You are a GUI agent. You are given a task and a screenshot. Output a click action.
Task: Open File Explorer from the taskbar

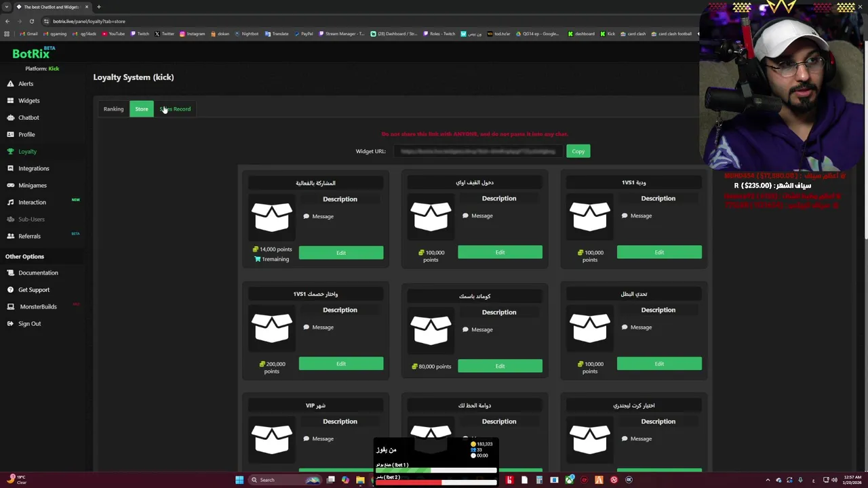[360, 480]
